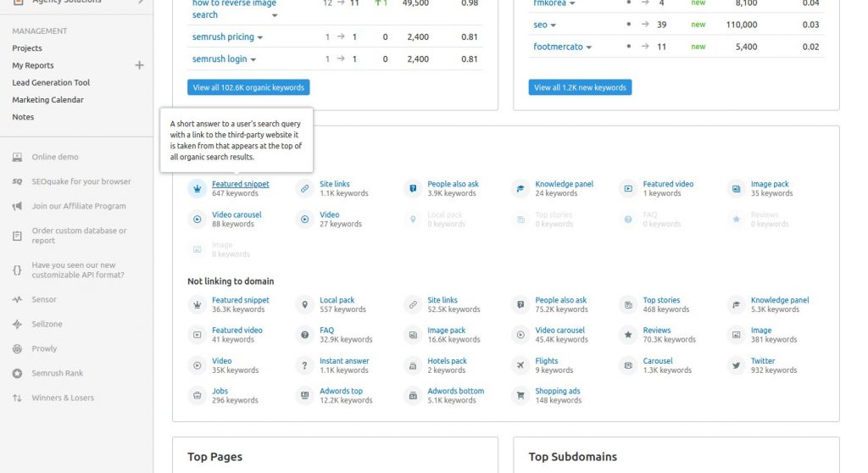Click the People also ask icon with 3.9K keywords

coord(413,189)
